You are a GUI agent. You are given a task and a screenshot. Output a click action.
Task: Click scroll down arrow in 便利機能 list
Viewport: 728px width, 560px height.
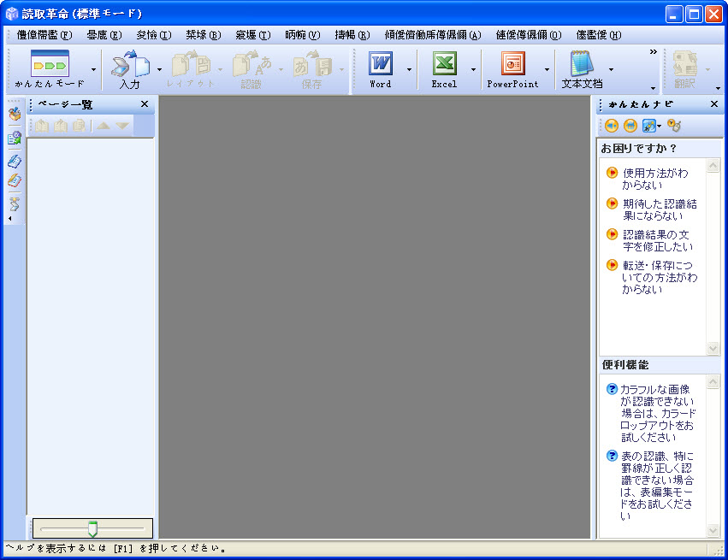713,530
